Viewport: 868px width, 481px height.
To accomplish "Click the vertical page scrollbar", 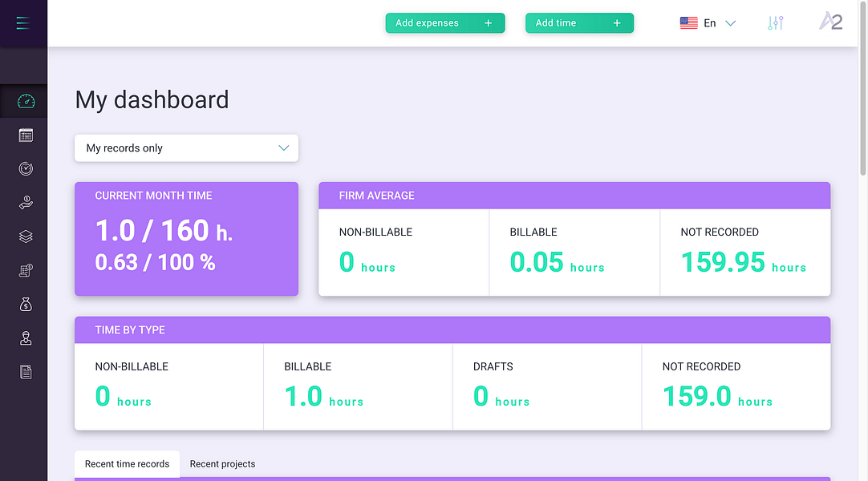I will coord(862,88).
